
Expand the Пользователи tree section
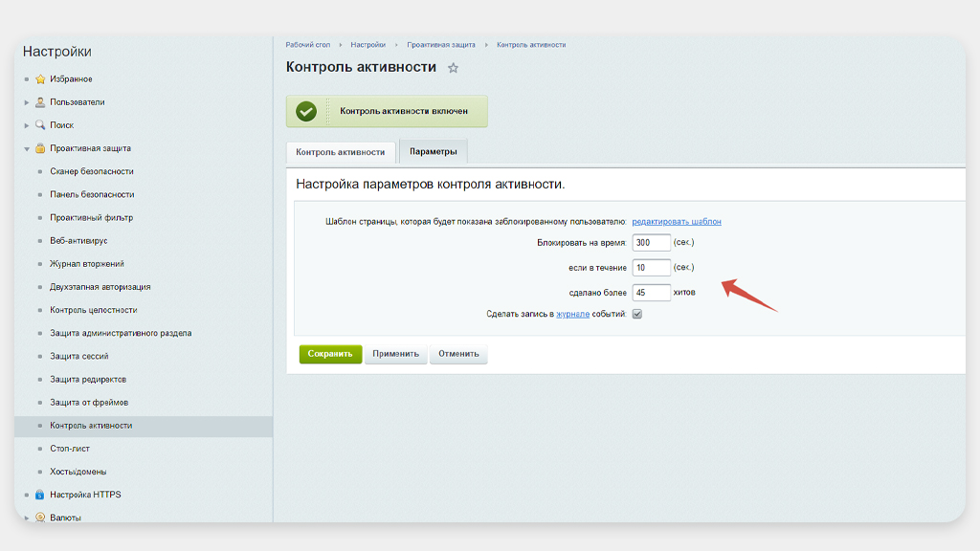(x=27, y=102)
